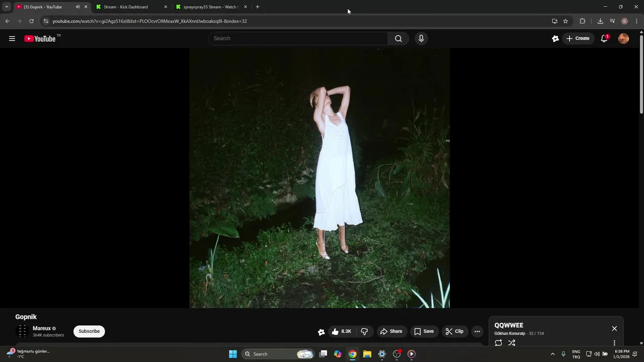
Task: Open the notifications bell
Action: [604, 38]
